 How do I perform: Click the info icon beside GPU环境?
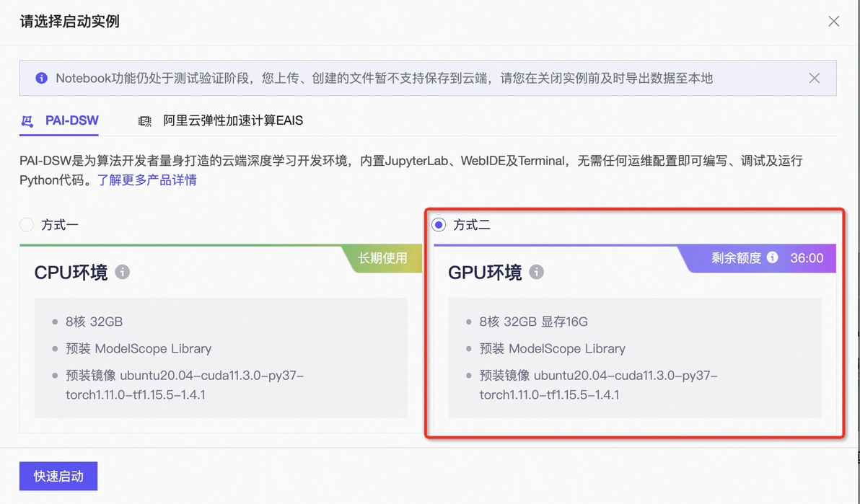click(x=536, y=272)
